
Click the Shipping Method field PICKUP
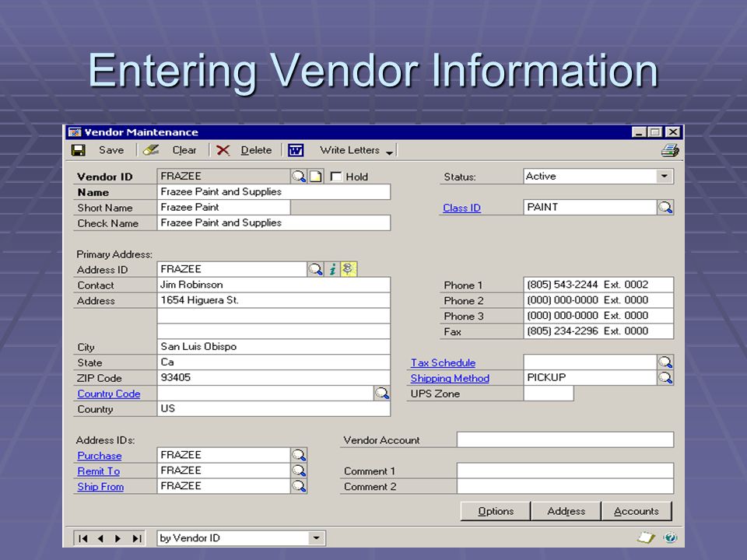(x=590, y=378)
